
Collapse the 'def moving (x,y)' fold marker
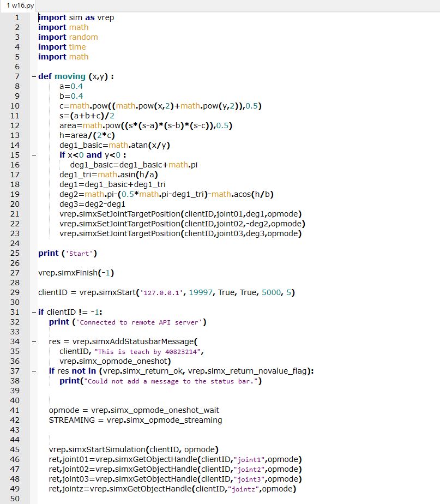click(34, 76)
